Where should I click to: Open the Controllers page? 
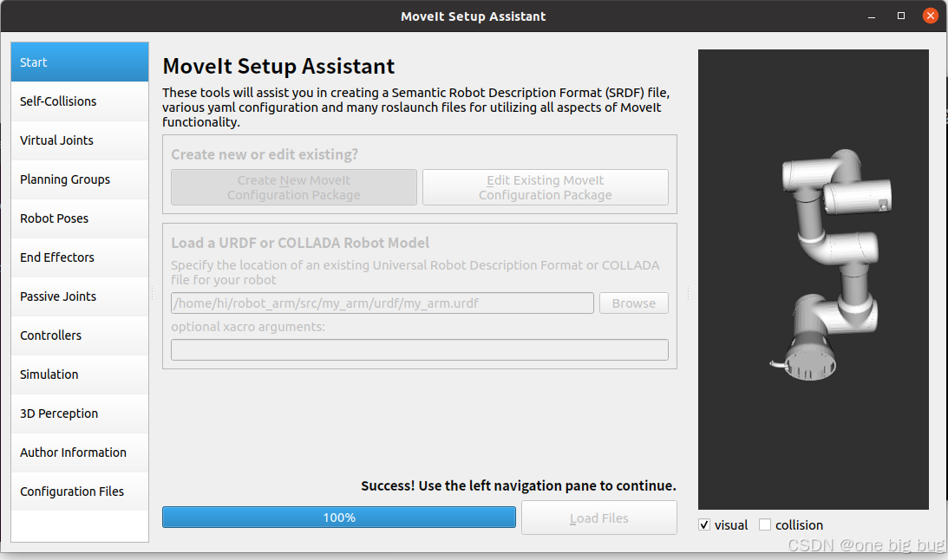80,335
